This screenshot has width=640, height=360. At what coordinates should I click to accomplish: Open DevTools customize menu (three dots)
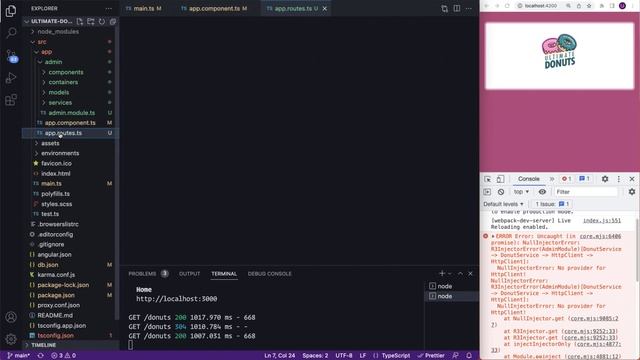(x=619, y=179)
